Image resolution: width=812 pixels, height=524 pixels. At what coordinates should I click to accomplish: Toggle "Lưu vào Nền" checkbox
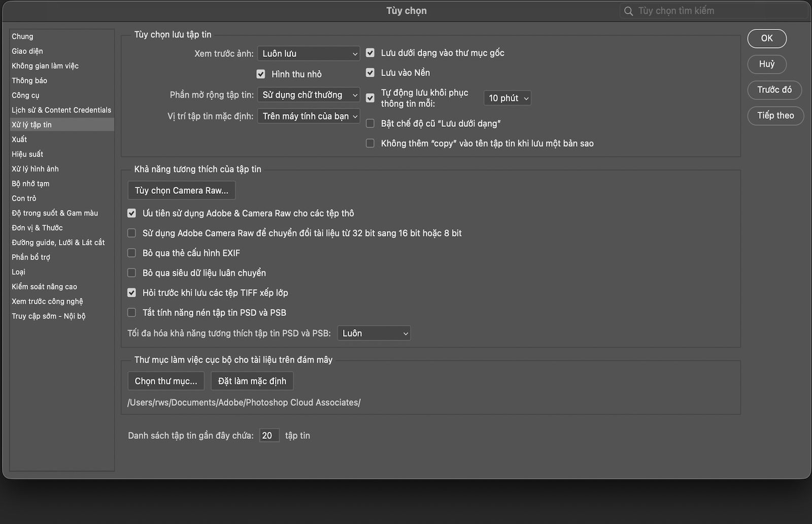pyautogui.click(x=370, y=73)
